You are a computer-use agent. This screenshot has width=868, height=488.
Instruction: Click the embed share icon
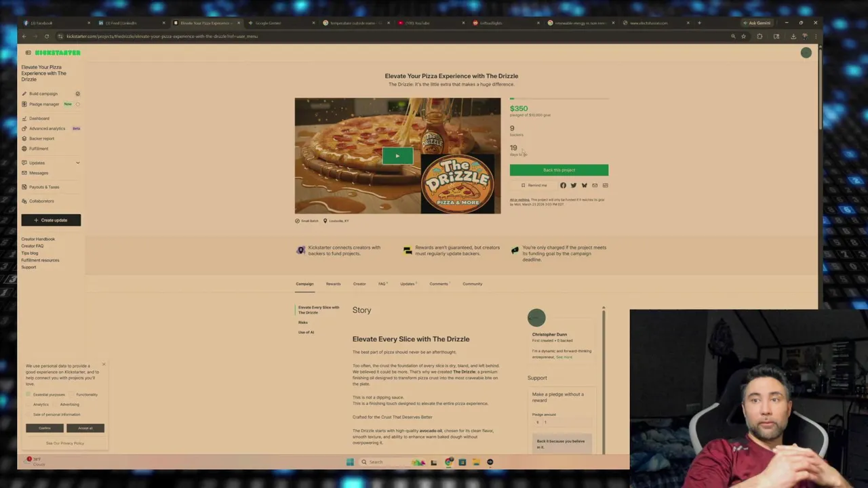coord(606,186)
